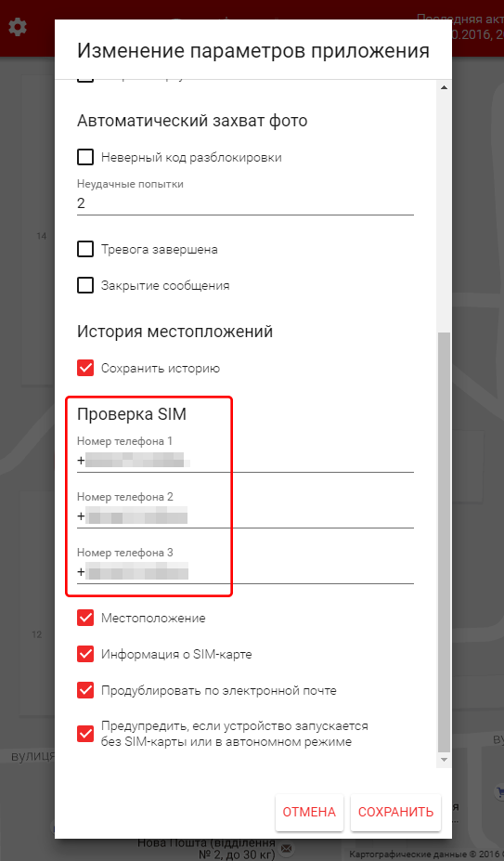The image size is (504, 861).
Task: Click the shopping cart map marker
Action: click(500, 792)
